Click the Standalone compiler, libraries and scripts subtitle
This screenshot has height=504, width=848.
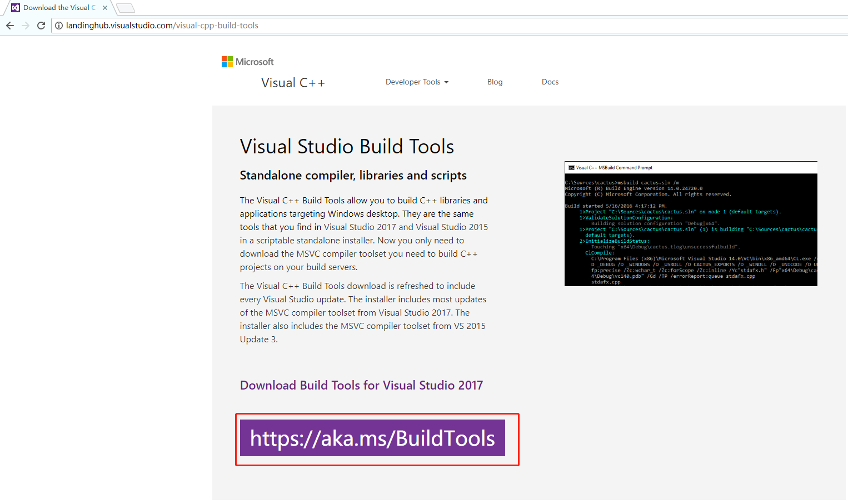point(353,176)
